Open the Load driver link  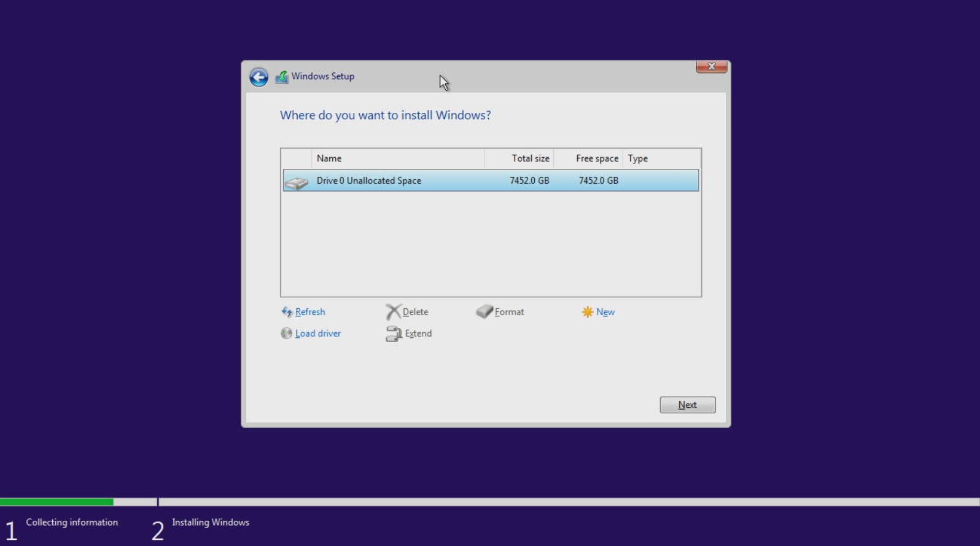pyautogui.click(x=318, y=333)
